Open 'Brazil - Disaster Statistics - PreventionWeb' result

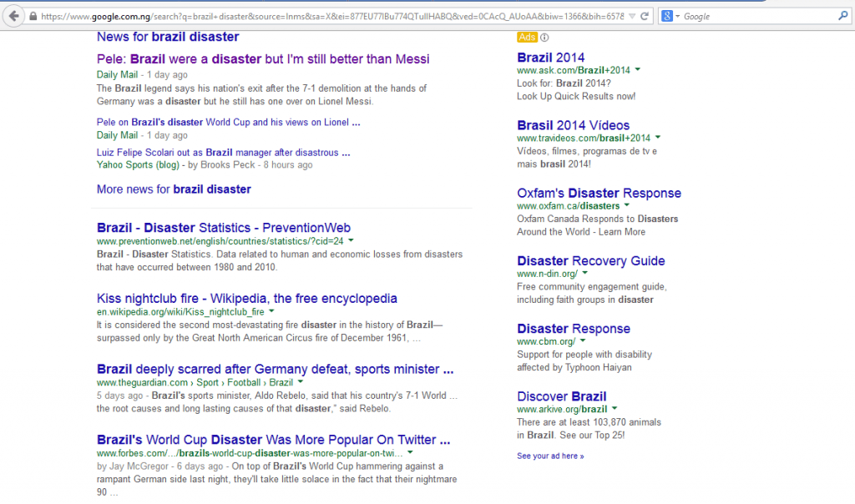click(224, 228)
